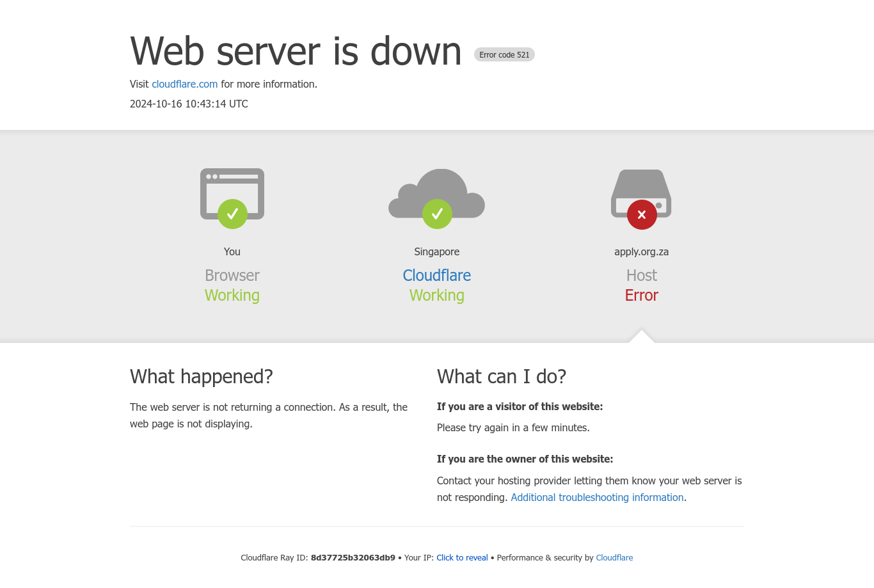Click the red Error status text

pos(641,295)
